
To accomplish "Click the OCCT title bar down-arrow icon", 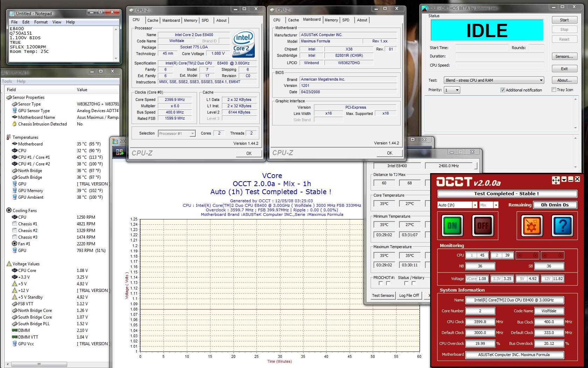I will click(x=563, y=179).
